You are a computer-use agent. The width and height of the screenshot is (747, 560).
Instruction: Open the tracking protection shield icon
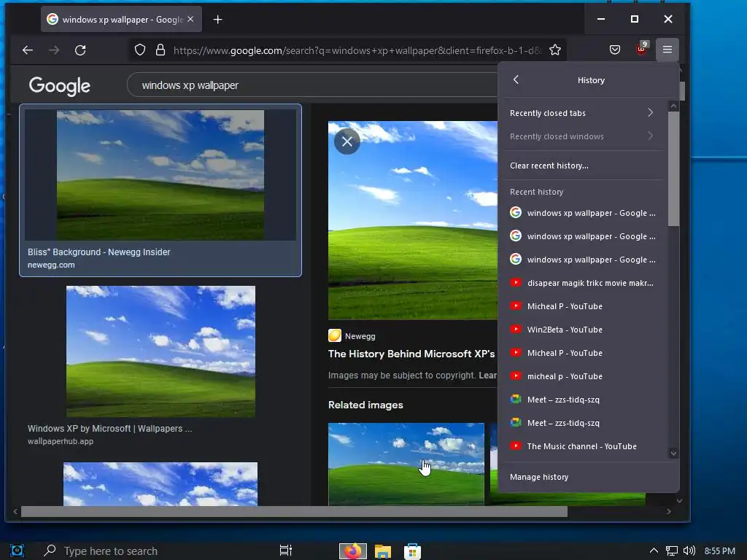[140, 50]
